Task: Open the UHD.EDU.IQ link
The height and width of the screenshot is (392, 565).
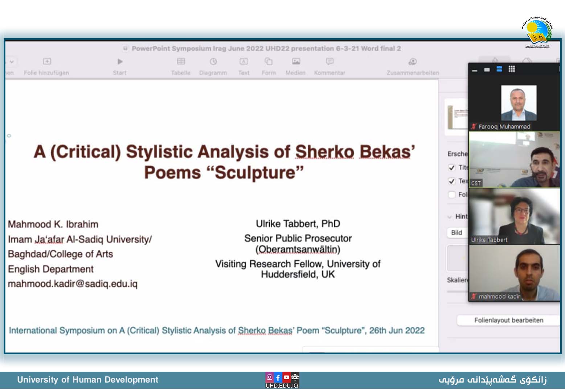Action: (x=282, y=385)
